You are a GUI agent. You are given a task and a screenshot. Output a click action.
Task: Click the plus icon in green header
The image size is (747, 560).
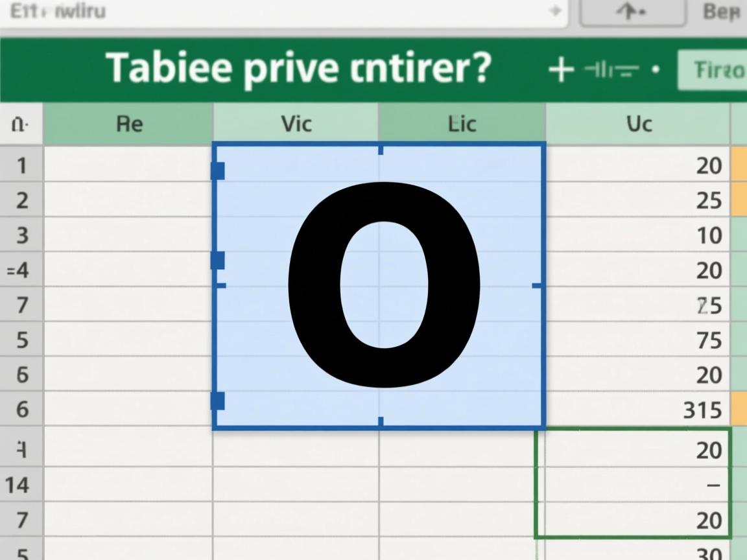[x=561, y=69]
